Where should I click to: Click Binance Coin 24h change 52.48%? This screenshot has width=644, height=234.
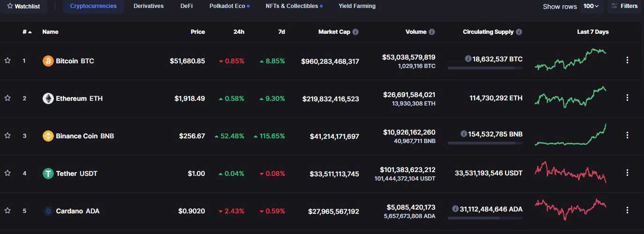coord(229,136)
